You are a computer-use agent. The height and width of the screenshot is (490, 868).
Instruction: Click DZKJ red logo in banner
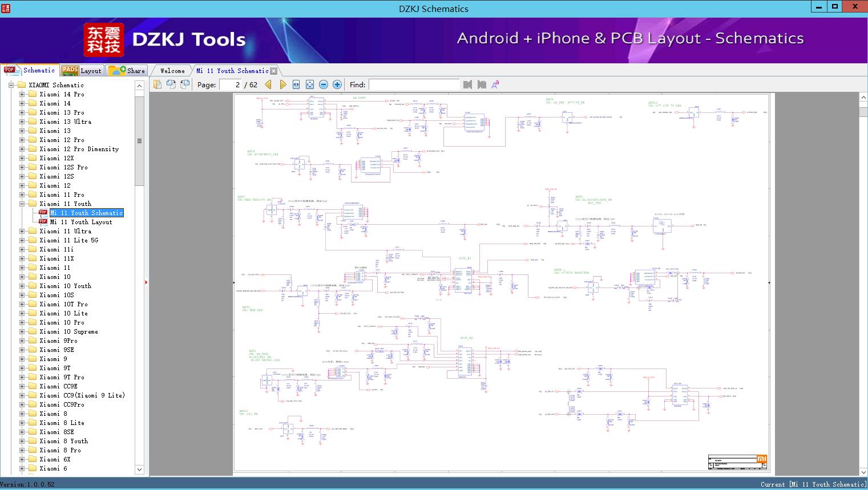(103, 40)
